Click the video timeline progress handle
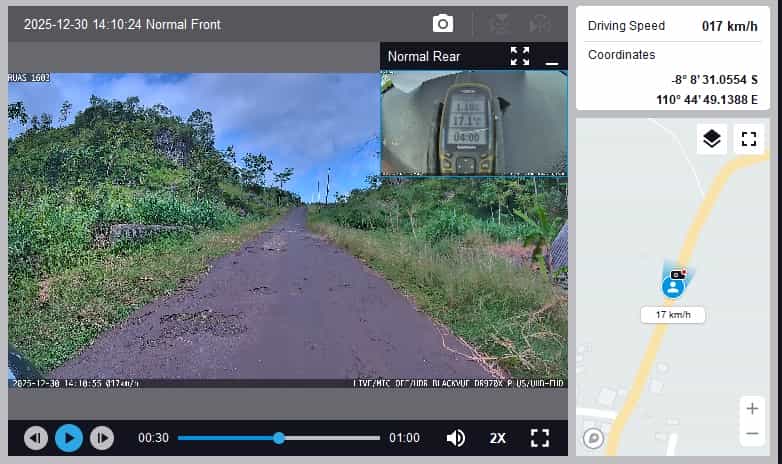The image size is (782, 464). [x=279, y=438]
